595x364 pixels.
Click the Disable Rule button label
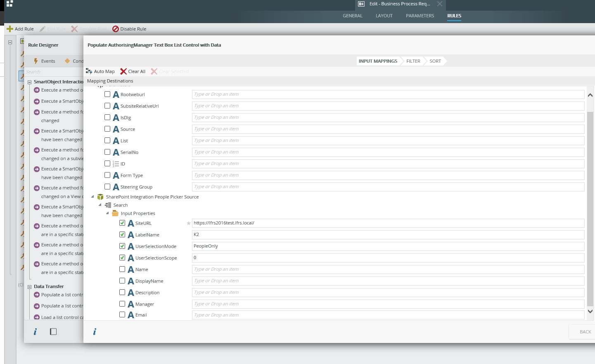(133, 29)
